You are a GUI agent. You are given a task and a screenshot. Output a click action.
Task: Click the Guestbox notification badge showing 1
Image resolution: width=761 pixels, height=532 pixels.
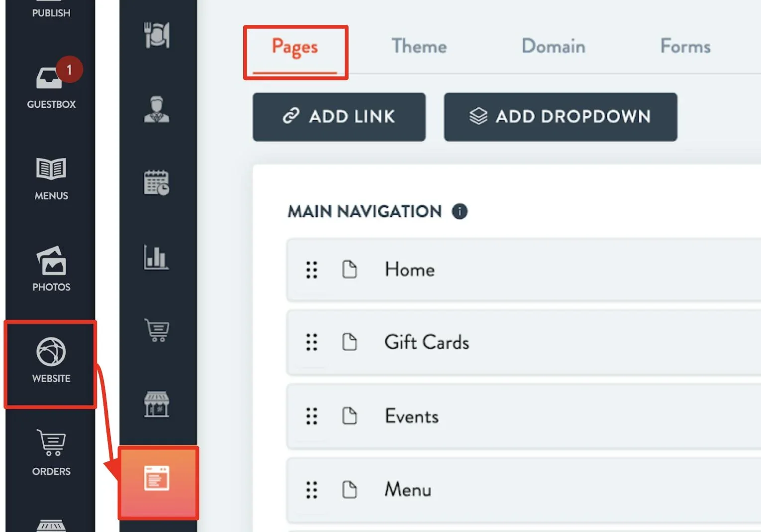click(69, 70)
